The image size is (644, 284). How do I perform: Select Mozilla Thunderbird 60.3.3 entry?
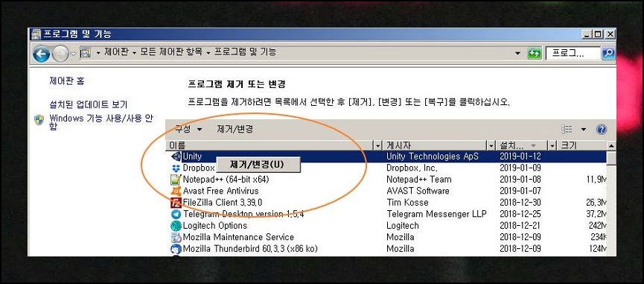pyautogui.click(x=250, y=249)
